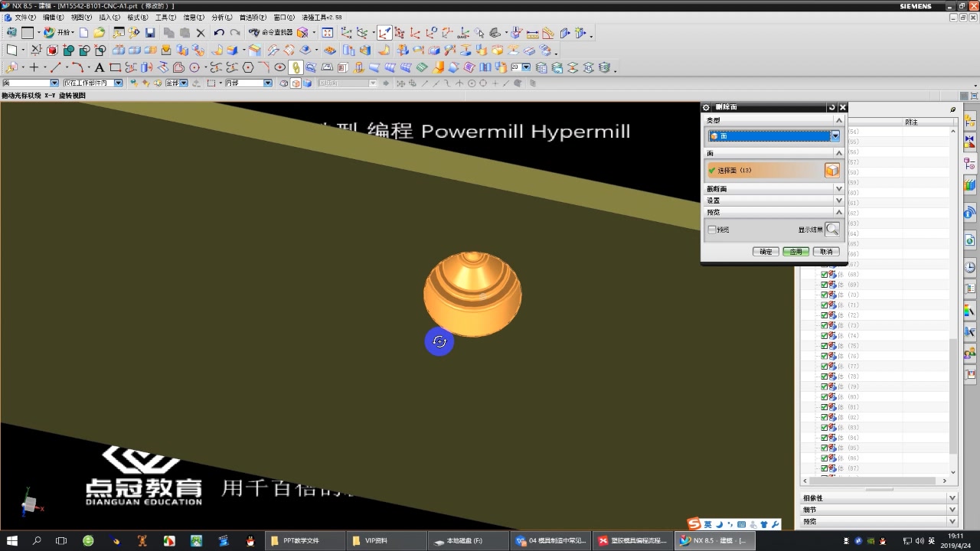Open the View (视图) menu
The height and width of the screenshot is (551, 980).
[81, 17]
